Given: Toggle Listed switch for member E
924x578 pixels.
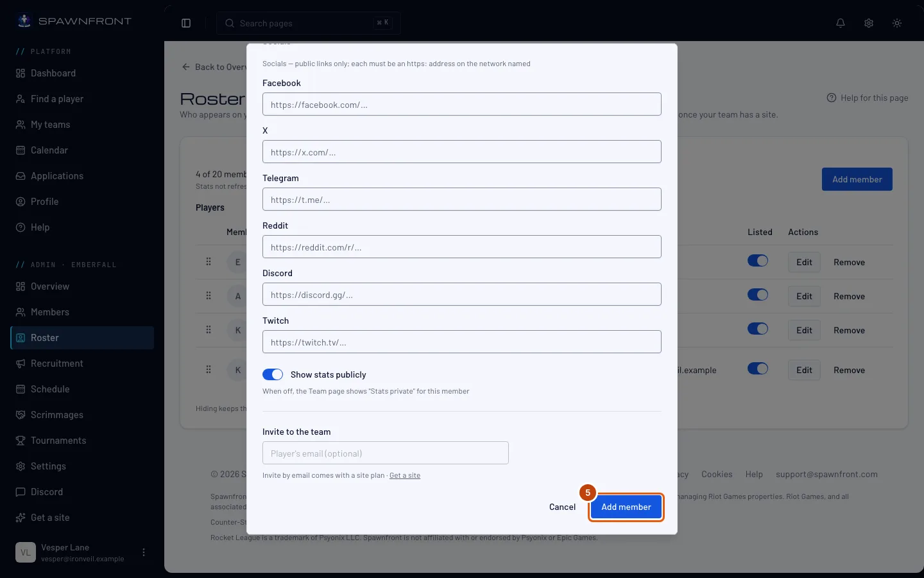Looking at the screenshot, I should pyautogui.click(x=758, y=261).
